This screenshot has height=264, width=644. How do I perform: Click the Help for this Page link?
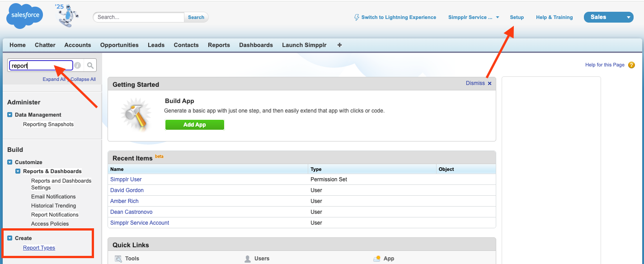click(x=605, y=65)
